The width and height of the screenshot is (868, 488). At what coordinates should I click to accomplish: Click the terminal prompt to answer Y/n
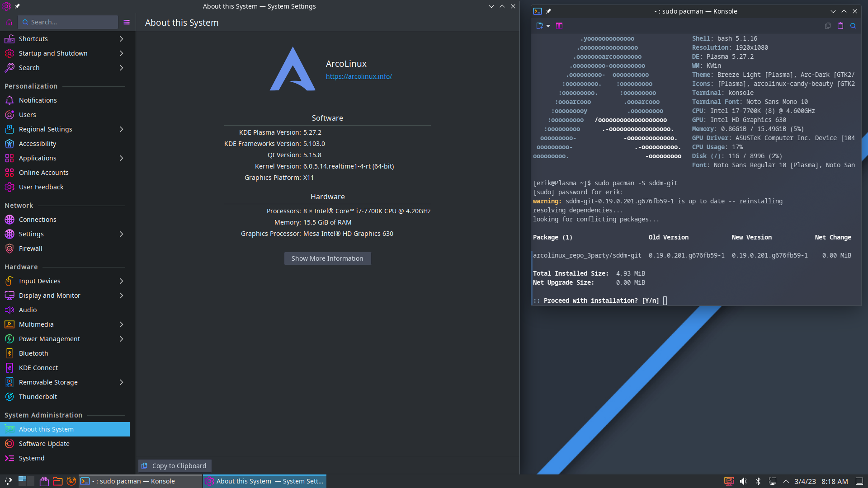click(665, 300)
